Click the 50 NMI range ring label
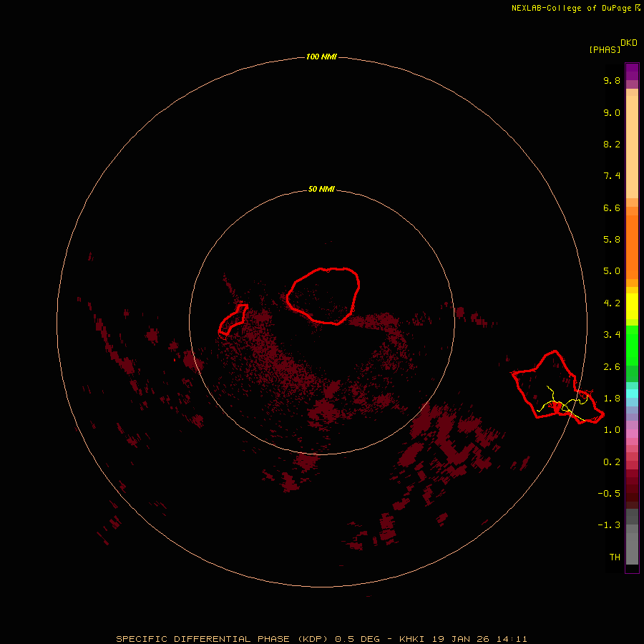Viewport: 644px width, 644px height. click(321, 190)
